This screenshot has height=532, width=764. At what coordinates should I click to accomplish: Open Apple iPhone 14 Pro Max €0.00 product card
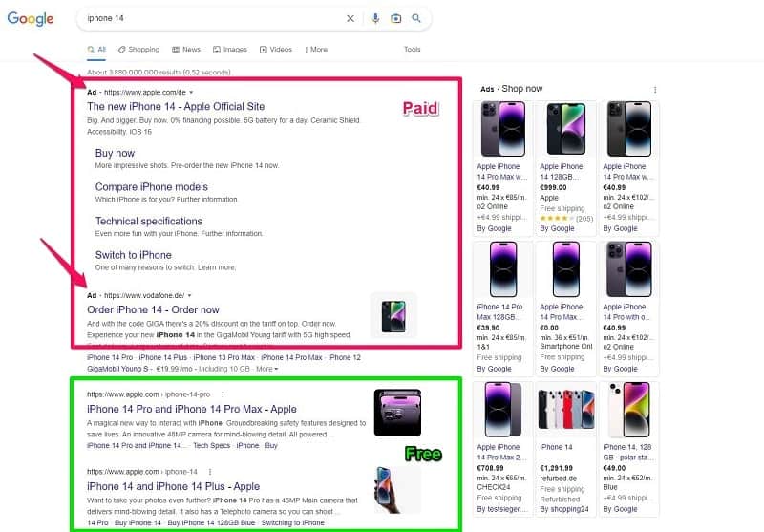pos(565,309)
